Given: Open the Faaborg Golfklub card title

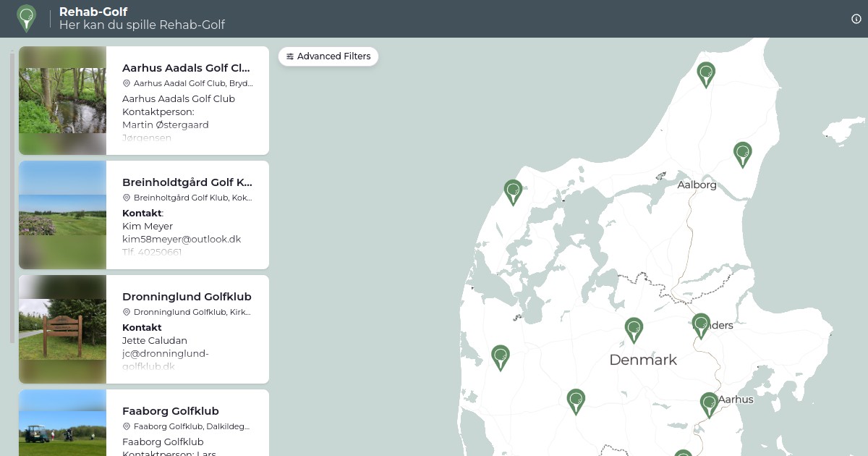Looking at the screenshot, I should click(171, 411).
